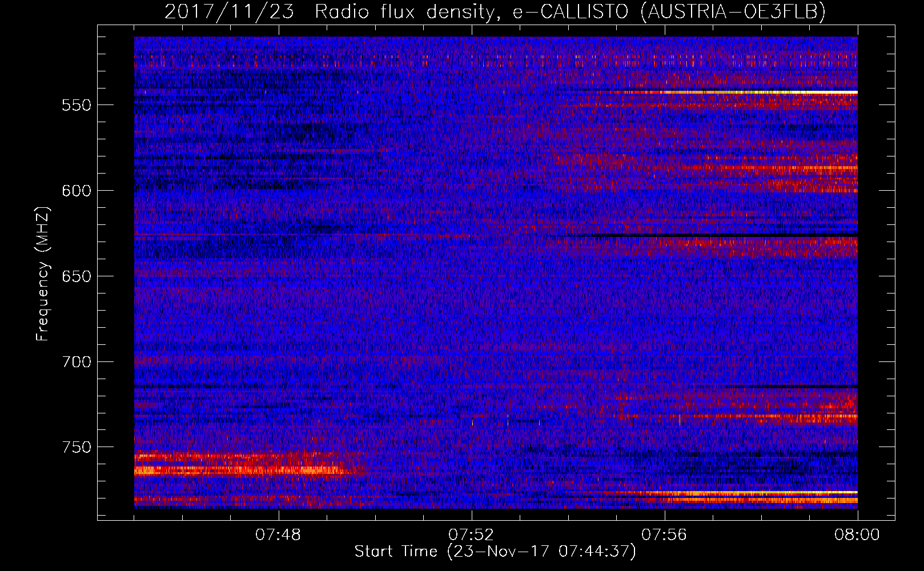Click the station name '(AUSTRIA-OE3FLB)'
The height and width of the screenshot is (571, 924).
tap(733, 11)
